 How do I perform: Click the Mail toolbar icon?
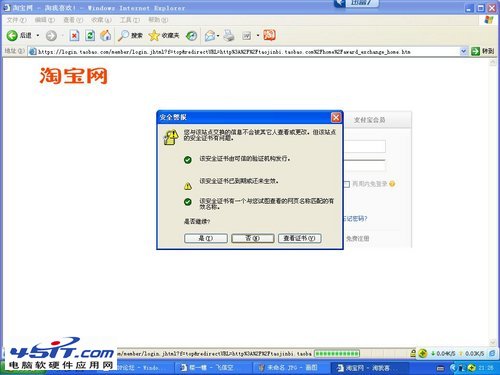210,35
